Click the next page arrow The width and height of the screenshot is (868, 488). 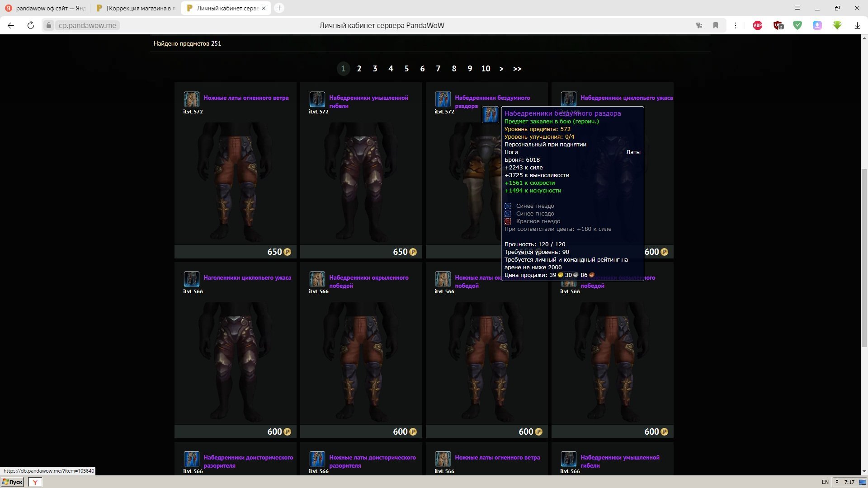tap(501, 69)
